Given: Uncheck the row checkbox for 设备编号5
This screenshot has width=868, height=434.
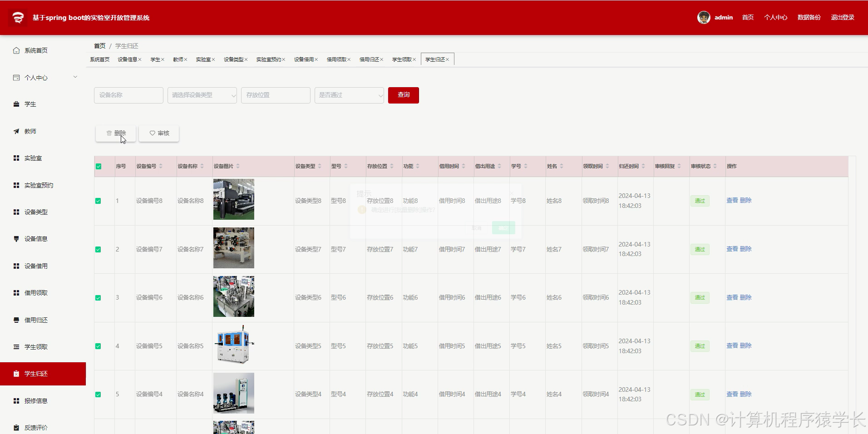Looking at the screenshot, I should point(98,346).
